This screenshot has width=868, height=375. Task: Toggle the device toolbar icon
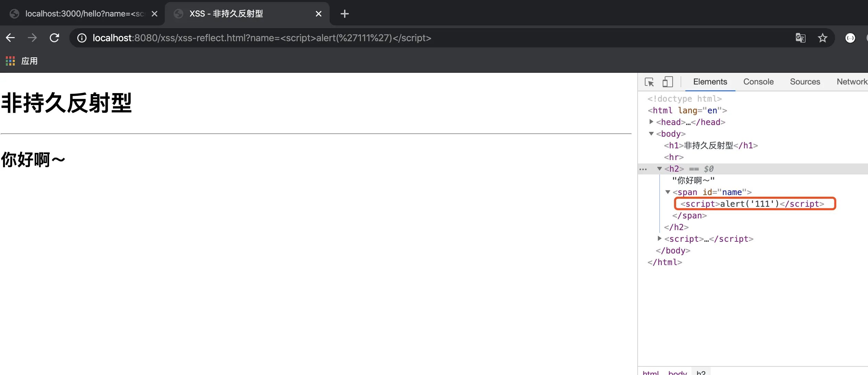[667, 82]
